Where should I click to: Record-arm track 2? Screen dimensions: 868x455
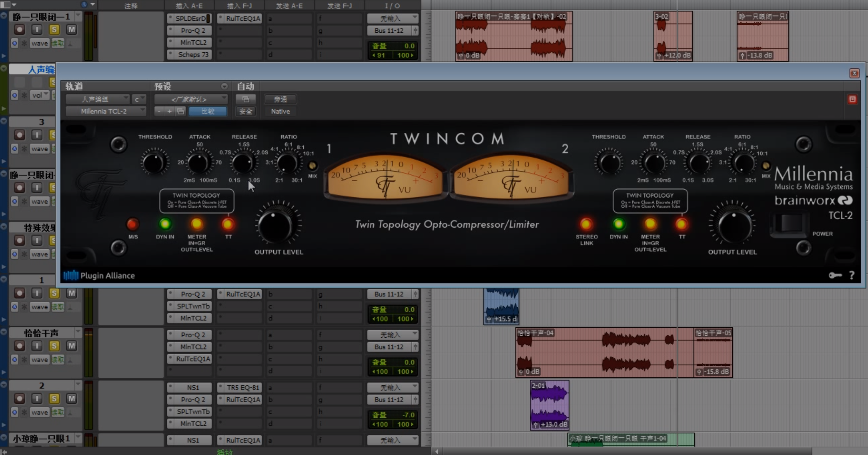pos(20,398)
